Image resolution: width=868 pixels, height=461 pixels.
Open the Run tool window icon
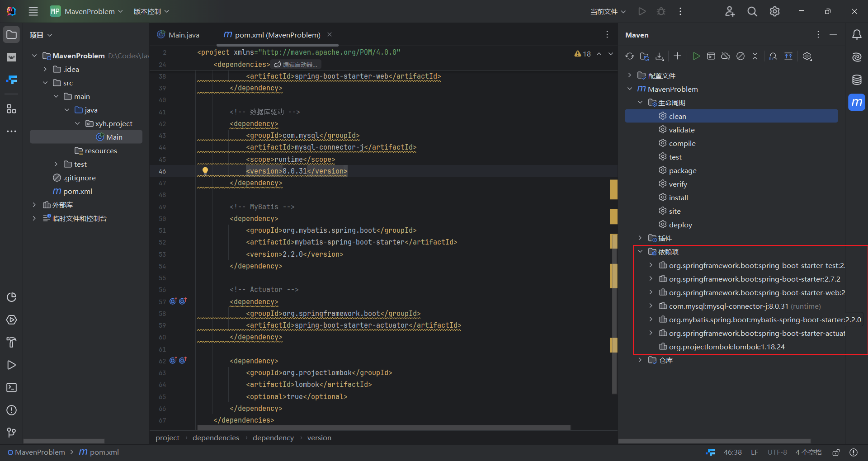[x=12, y=365]
